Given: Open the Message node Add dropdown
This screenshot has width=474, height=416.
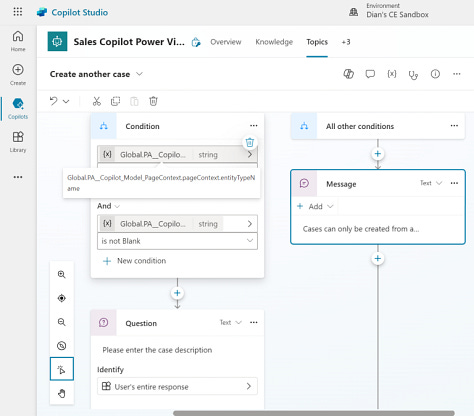Looking at the screenshot, I should pos(315,206).
